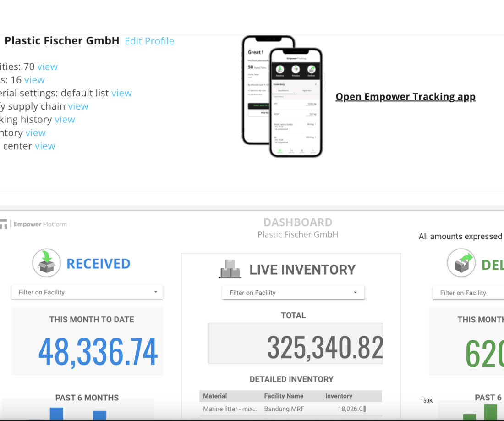Click the Inventory column header
Viewport: 504px width, 421px height.
tap(339, 396)
